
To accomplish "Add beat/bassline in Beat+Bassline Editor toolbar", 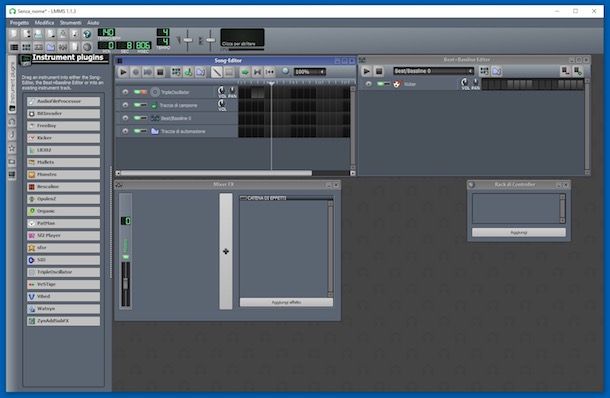I will [x=484, y=71].
